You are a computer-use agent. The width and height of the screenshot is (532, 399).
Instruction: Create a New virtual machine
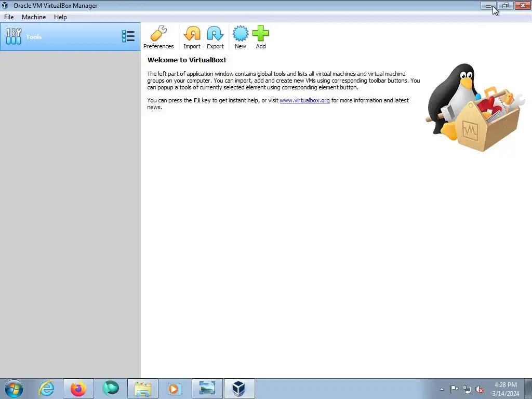click(x=240, y=37)
